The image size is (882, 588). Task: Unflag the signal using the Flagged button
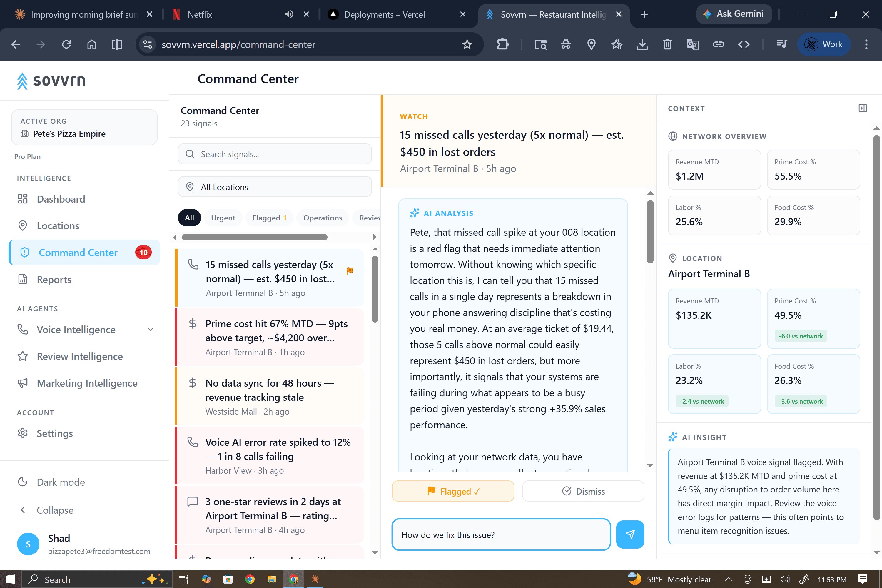pyautogui.click(x=453, y=491)
